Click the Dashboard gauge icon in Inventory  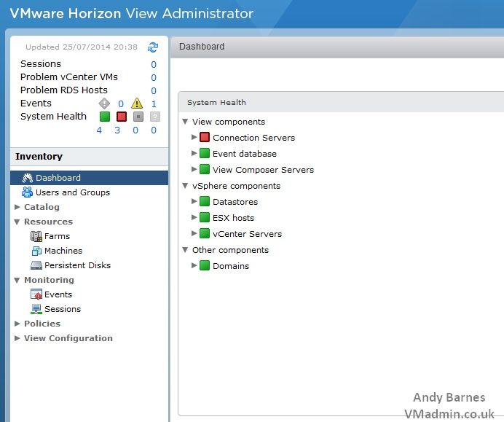(28, 178)
